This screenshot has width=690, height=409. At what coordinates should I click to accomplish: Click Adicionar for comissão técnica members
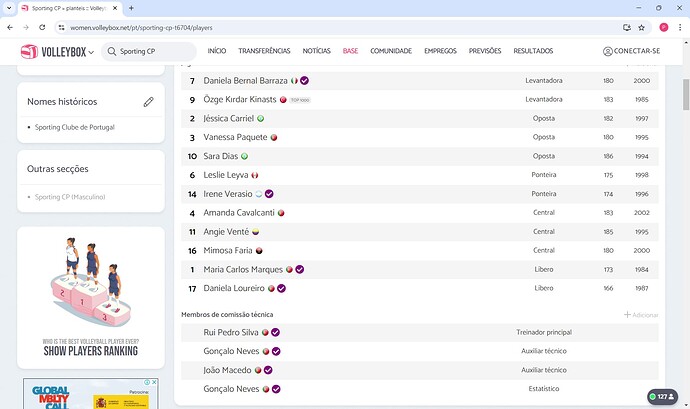[641, 315]
